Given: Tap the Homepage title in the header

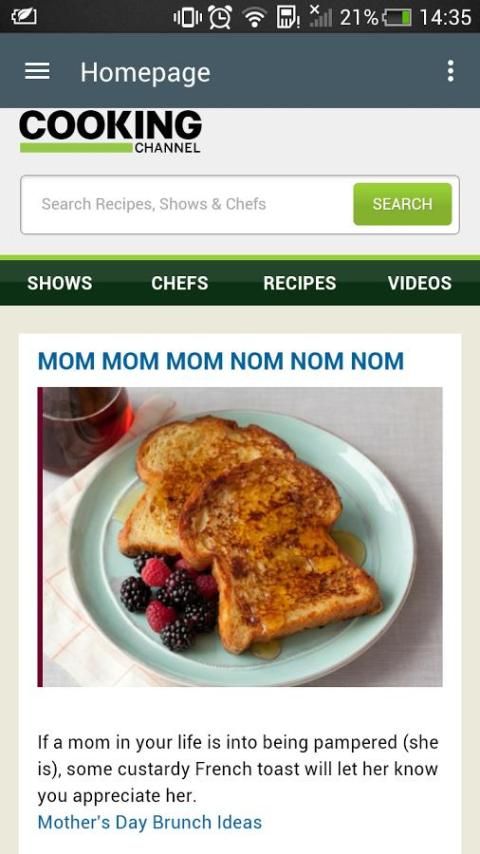Looking at the screenshot, I should (x=145, y=72).
